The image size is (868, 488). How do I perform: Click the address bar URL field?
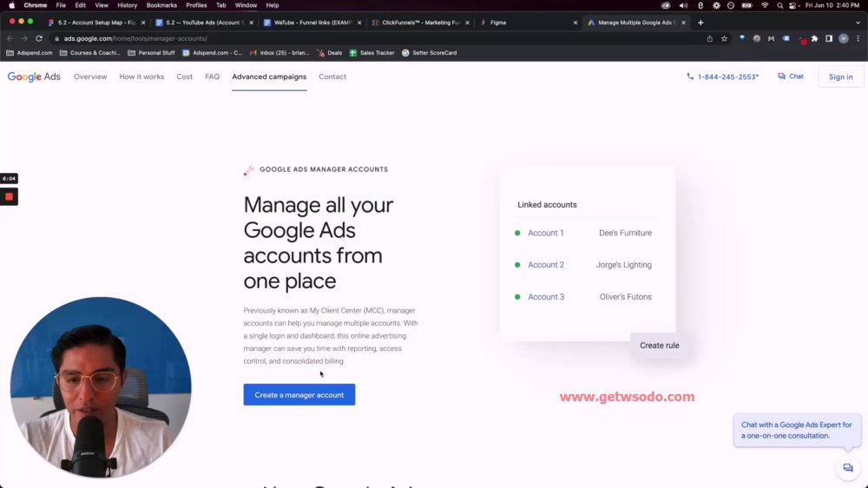pyautogui.click(x=377, y=39)
